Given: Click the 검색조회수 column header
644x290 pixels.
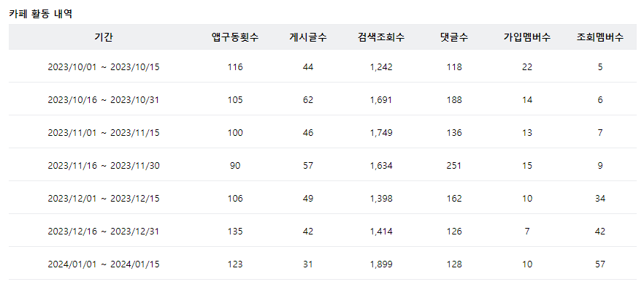Looking at the screenshot, I should 381,37.
